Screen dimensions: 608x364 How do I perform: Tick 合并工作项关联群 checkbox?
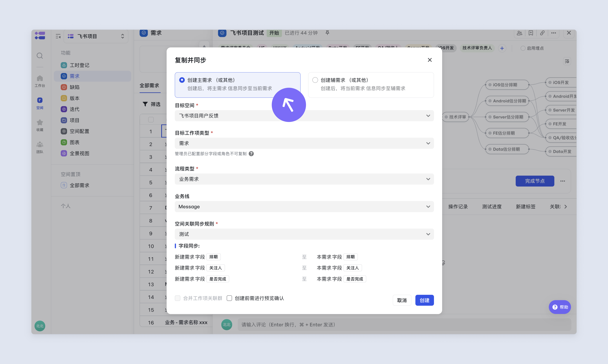(178, 298)
